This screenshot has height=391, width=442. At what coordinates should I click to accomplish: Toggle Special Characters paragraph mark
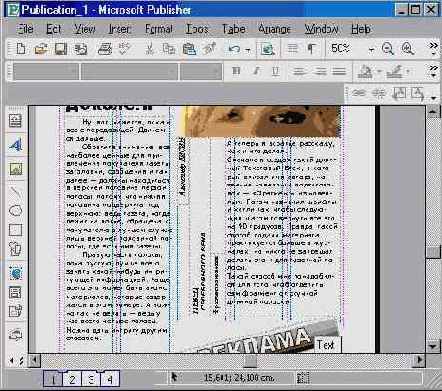click(311, 49)
